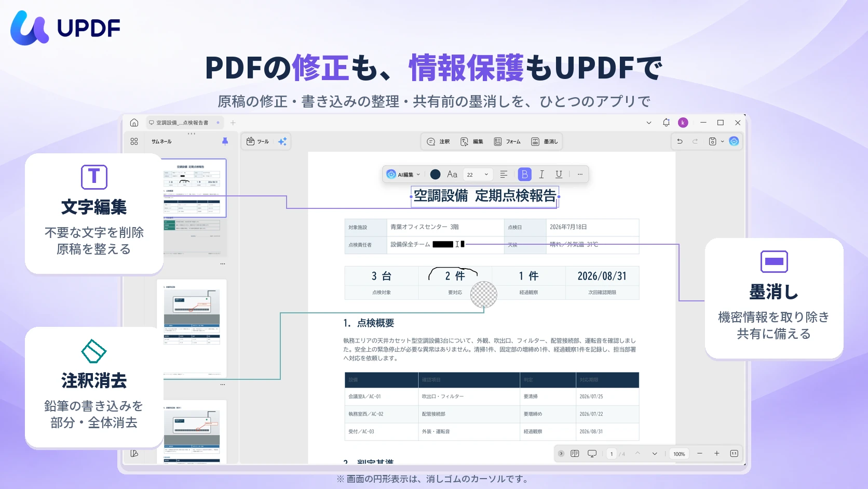Open the AI編集 dropdown in text toolbar

[x=403, y=175]
